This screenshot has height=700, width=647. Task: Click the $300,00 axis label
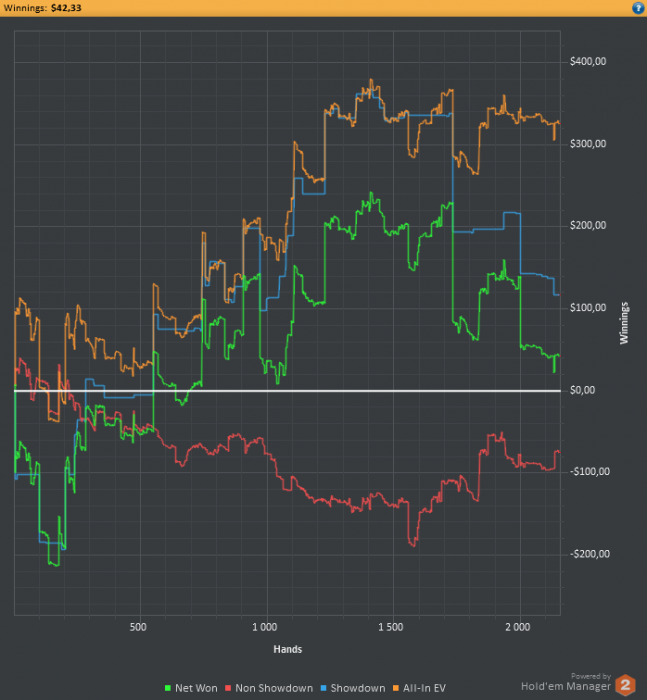coord(588,143)
